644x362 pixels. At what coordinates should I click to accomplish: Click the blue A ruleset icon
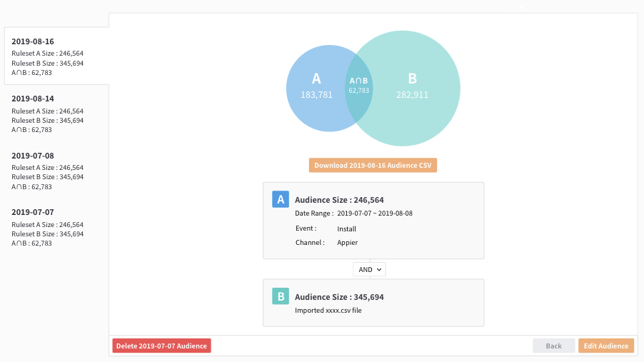click(281, 199)
